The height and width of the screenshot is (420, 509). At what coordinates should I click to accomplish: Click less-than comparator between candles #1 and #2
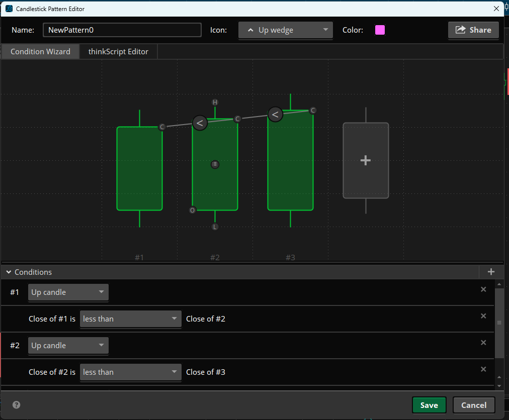point(200,123)
